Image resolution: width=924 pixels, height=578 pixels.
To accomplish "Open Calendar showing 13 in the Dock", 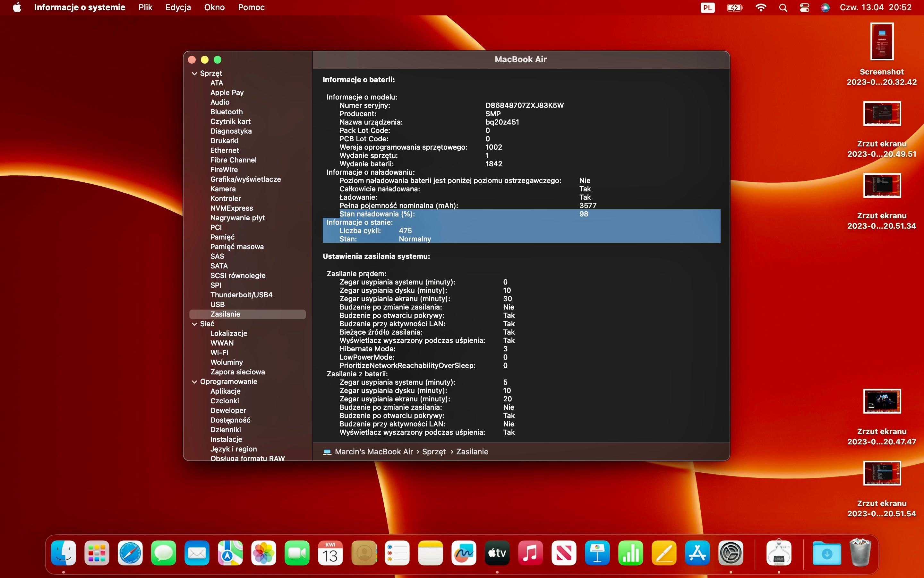I will (330, 553).
